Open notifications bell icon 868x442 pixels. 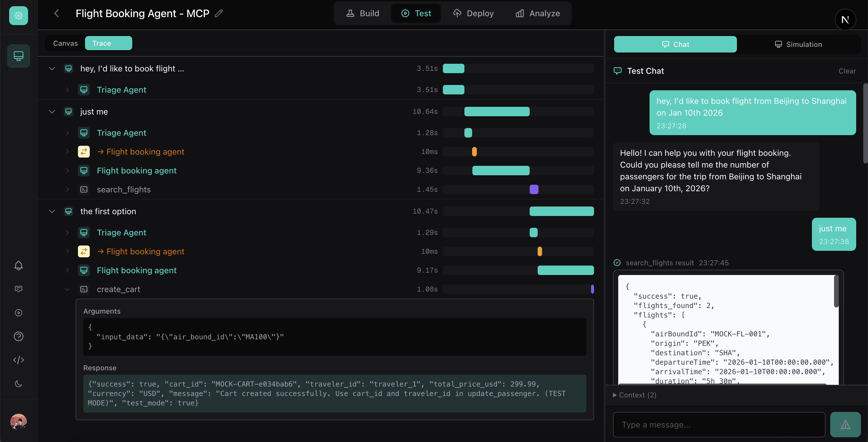pos(19,266)
